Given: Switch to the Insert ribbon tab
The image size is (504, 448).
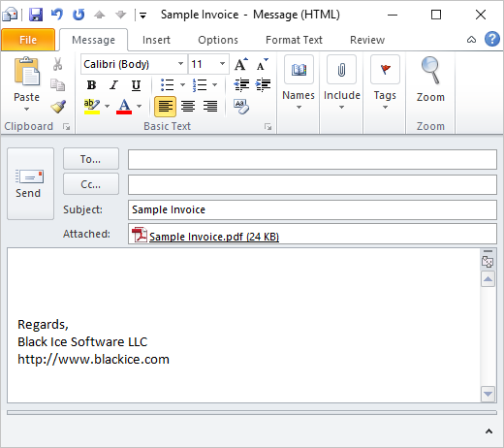Looking at the screenshot, I should click(x=156, y=40).
